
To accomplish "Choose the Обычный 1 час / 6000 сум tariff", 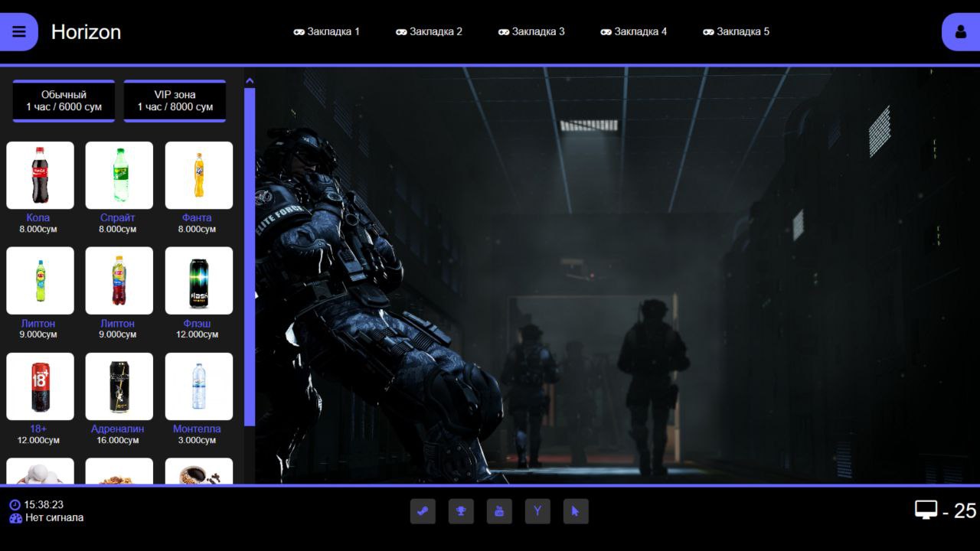I will pos(64,101).
